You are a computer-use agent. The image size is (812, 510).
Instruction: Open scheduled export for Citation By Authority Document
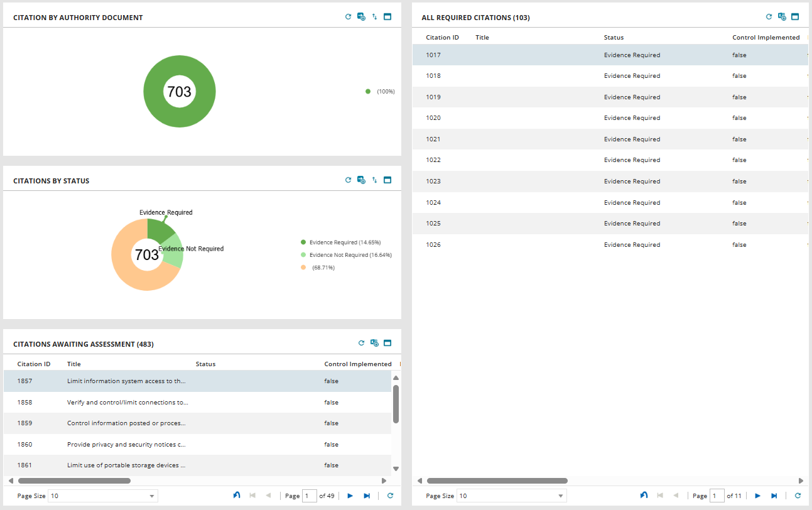(x=361, y=16)
